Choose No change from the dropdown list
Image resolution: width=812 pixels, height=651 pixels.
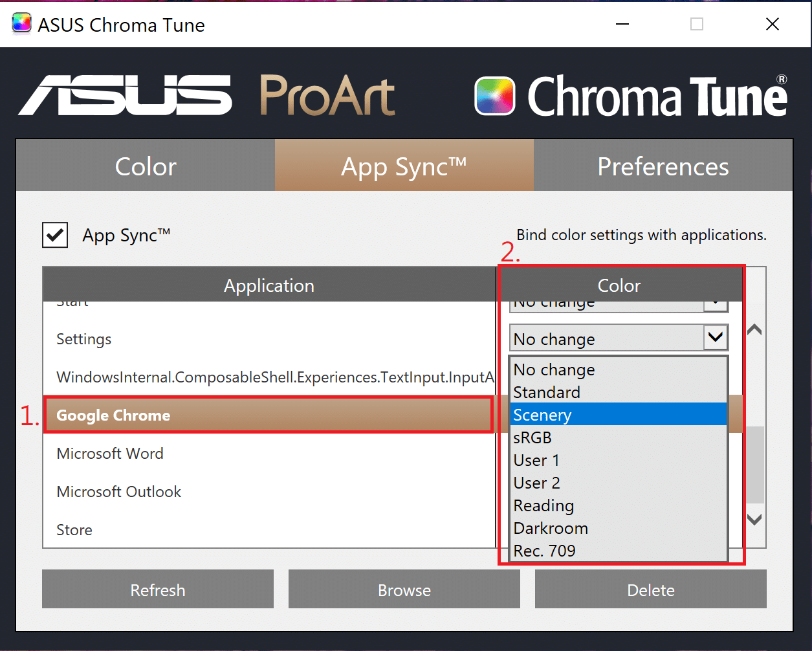[619, 370]
